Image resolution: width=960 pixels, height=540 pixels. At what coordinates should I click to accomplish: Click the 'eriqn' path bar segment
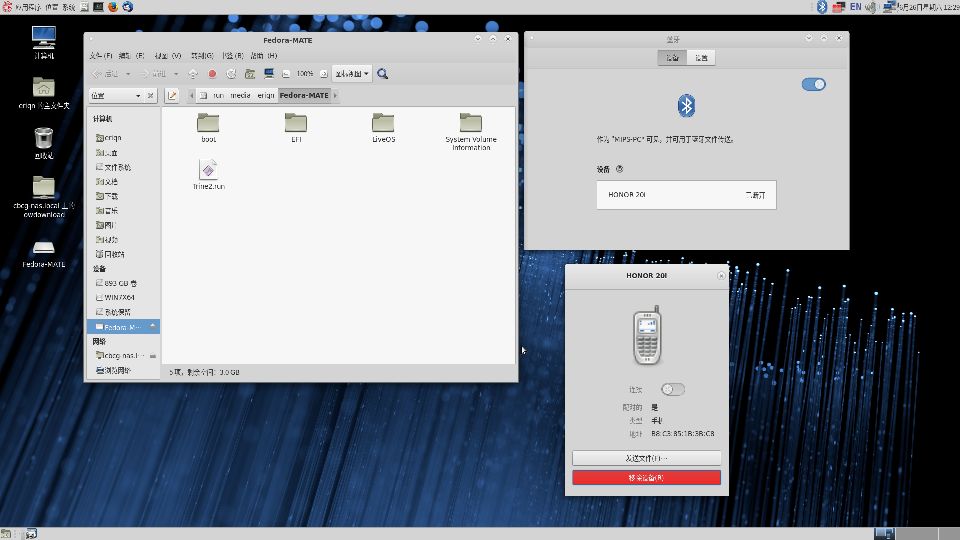(266, 96)
